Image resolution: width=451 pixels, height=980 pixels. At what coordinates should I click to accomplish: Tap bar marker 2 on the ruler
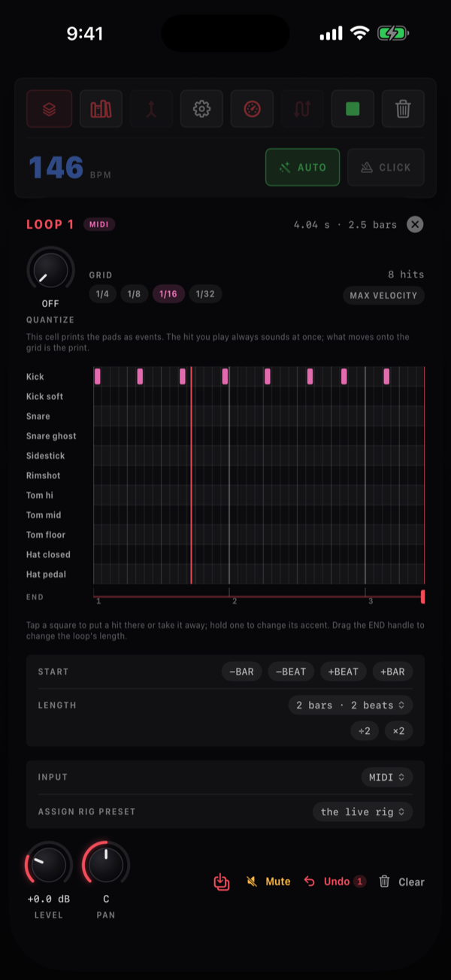click(x=235, y=601)
